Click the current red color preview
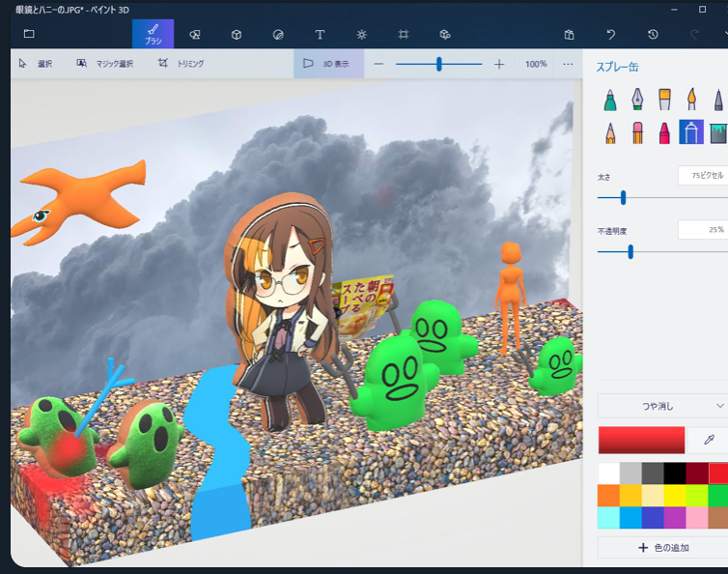The height and width of the screenshot is (574, 728). (x=641, y=440)
